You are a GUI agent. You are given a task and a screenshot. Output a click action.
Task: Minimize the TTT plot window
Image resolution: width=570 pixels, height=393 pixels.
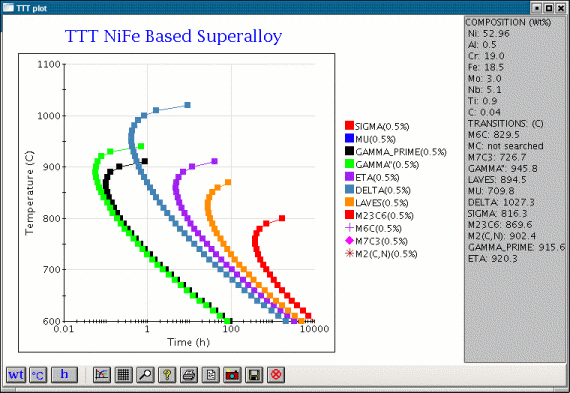[x=537, y=8]
